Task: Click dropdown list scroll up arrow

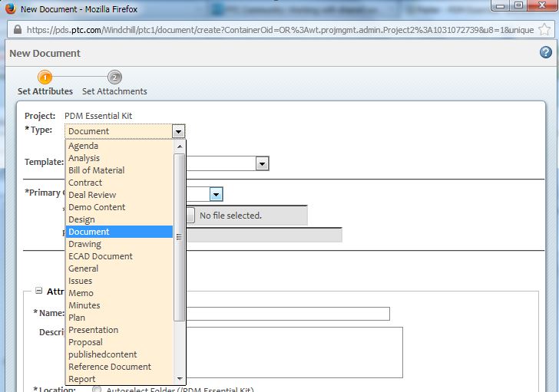Action: coord(180,146)
